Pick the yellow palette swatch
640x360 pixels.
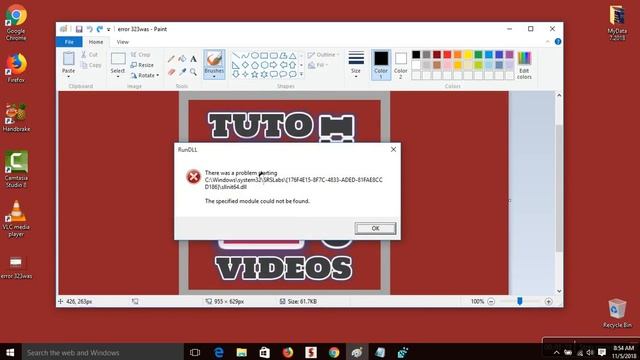coord(468,54)
